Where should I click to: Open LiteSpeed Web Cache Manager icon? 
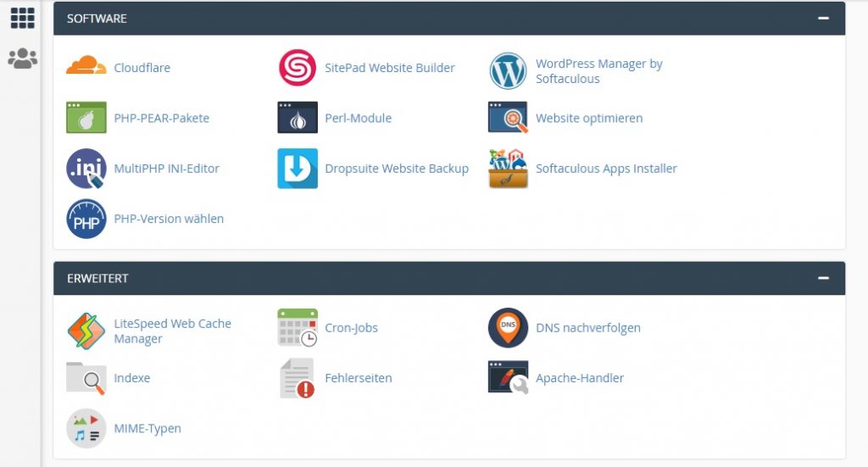coord(86,331)
